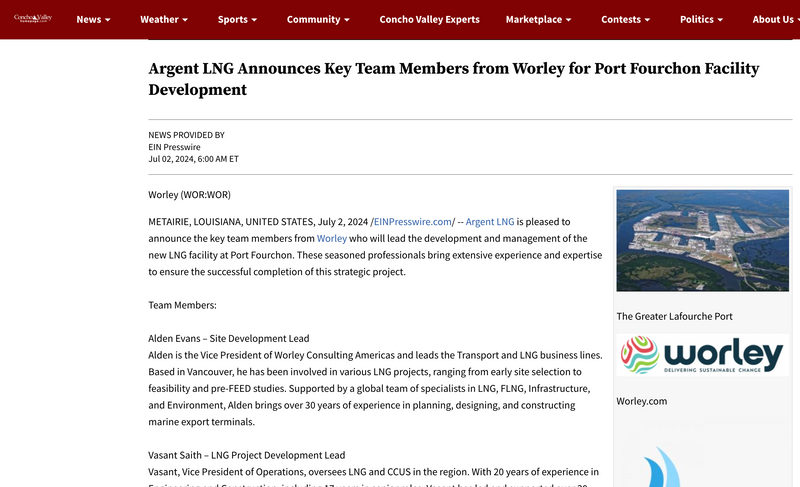Expand the News dropdown menu

(93, 19)
